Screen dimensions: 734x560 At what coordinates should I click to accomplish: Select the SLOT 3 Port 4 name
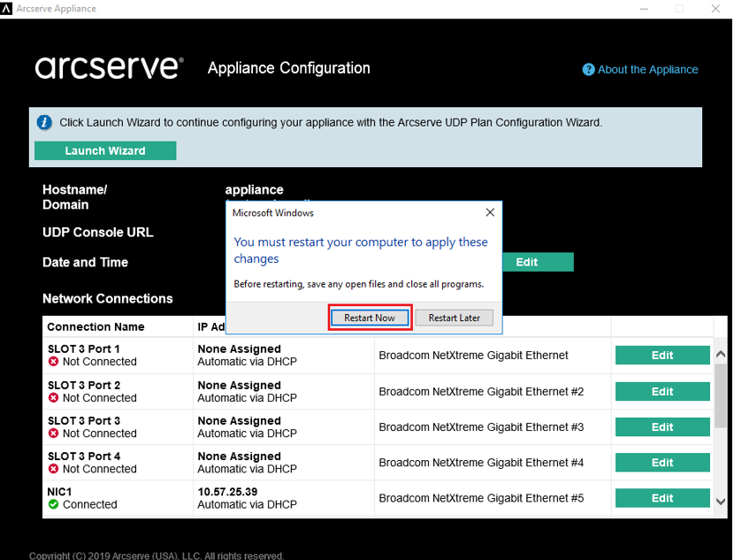[x=84, y=456]
